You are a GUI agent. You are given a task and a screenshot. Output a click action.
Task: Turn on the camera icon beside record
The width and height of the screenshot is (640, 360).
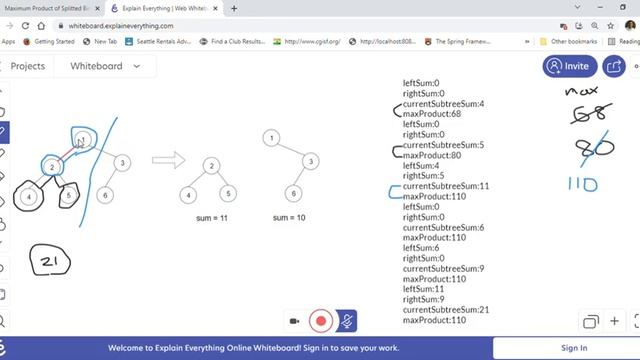294,321
